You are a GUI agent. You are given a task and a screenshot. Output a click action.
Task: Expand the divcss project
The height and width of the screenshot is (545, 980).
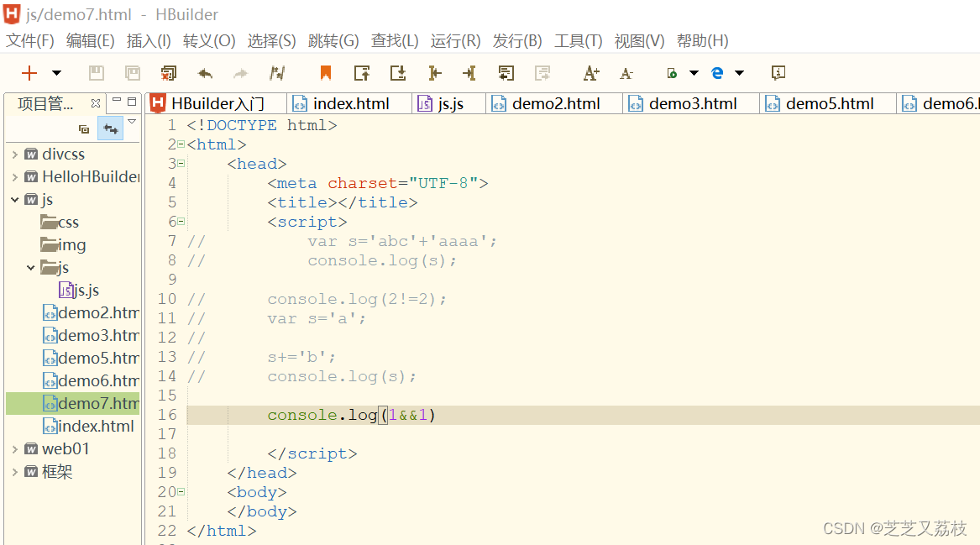pos(15,155)
